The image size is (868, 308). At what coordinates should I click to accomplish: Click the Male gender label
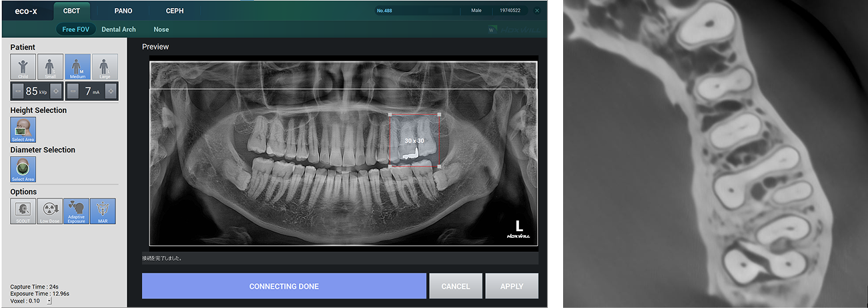point(476,11)
